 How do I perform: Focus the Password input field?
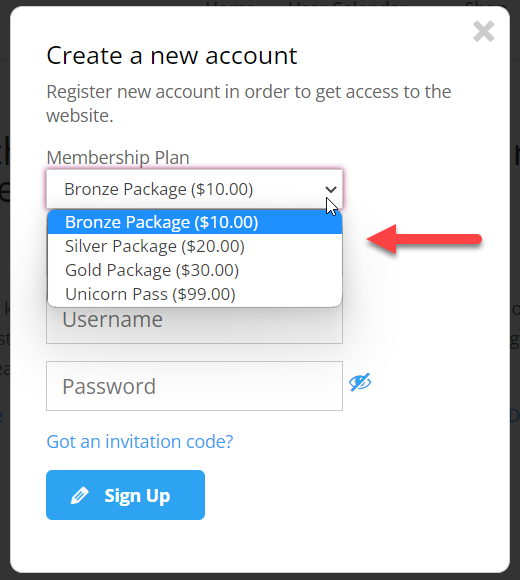click(x=194, y=386)
